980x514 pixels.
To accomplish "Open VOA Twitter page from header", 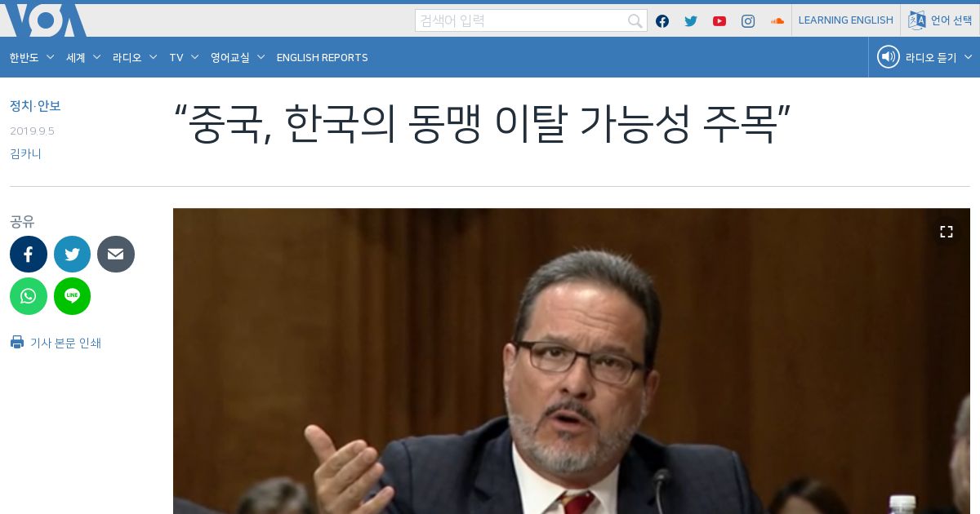I will click(691, 21).
